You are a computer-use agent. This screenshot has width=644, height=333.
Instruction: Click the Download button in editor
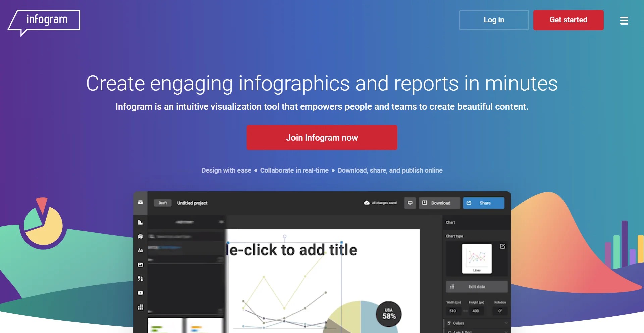(x=439, y=203)
